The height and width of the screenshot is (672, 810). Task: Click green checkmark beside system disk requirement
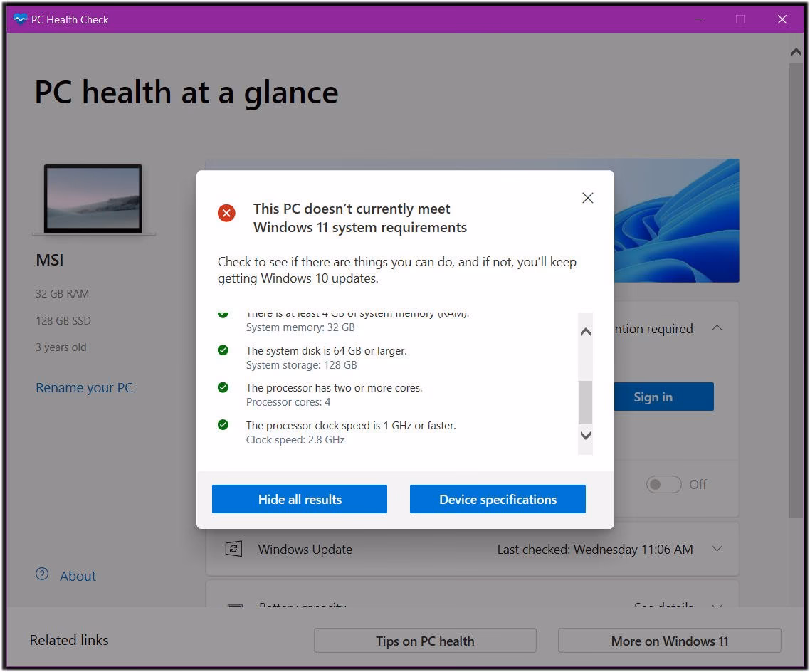[223, 350]
